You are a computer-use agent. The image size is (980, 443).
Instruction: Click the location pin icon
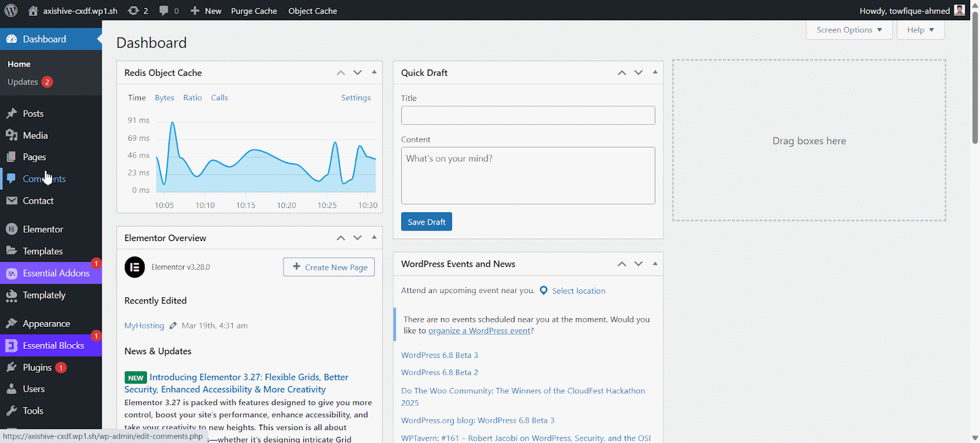click(543, 291)
